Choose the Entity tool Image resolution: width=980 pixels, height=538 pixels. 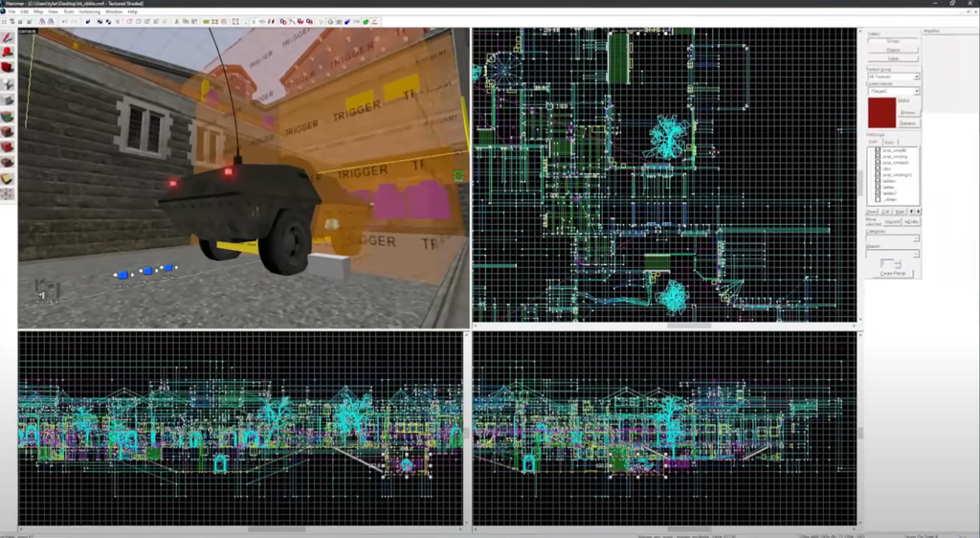8,83
